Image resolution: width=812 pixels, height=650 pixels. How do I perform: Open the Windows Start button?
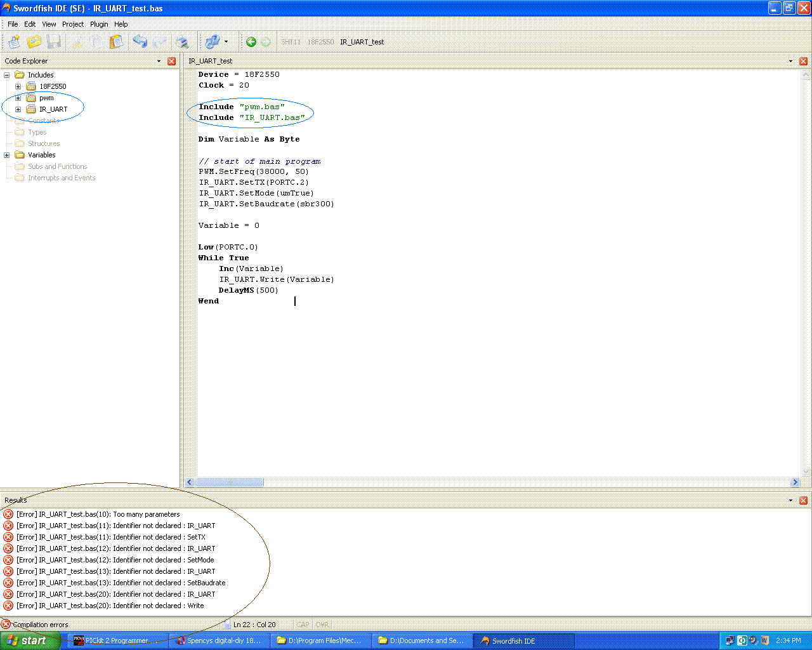31,640
